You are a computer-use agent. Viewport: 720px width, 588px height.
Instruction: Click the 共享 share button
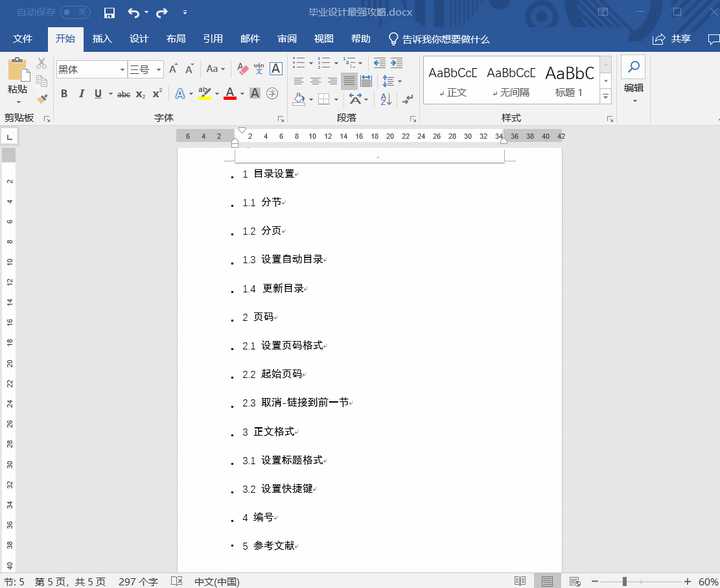click(671, 39)
